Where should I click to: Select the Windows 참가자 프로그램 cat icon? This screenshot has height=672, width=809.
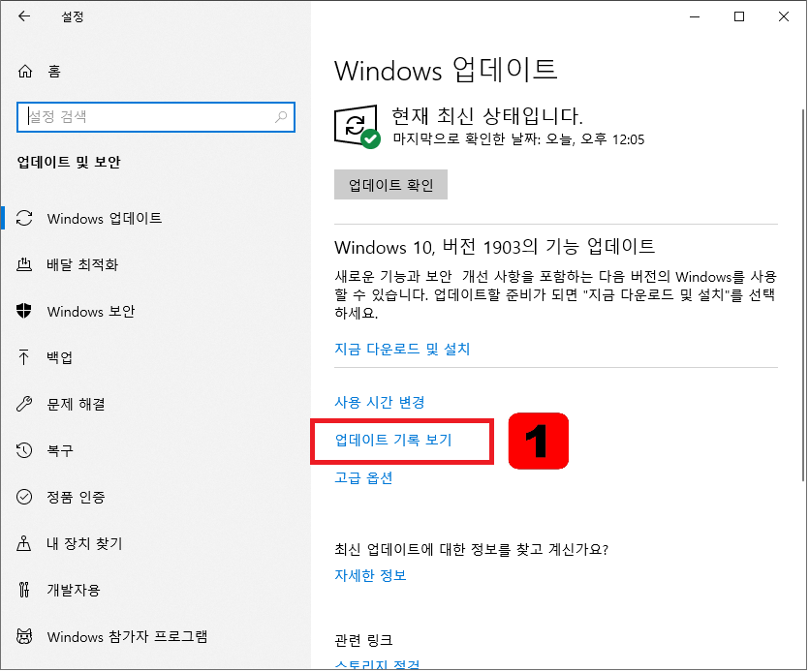(23, 636)
